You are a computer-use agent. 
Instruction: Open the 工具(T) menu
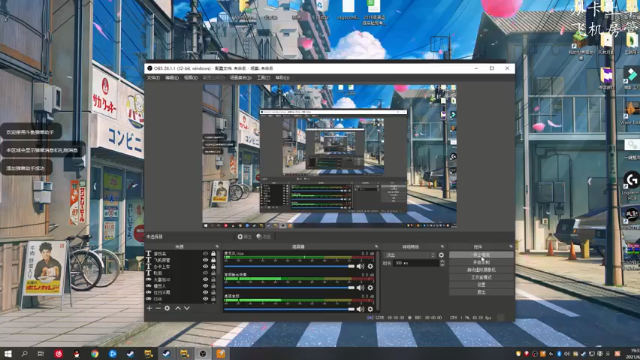263,78
